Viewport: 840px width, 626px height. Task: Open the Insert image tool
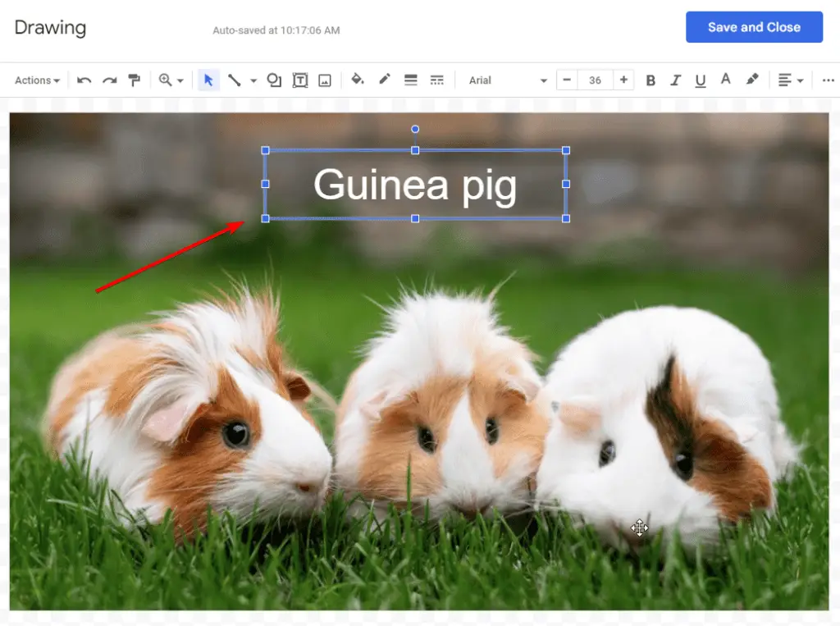[324, 80]
